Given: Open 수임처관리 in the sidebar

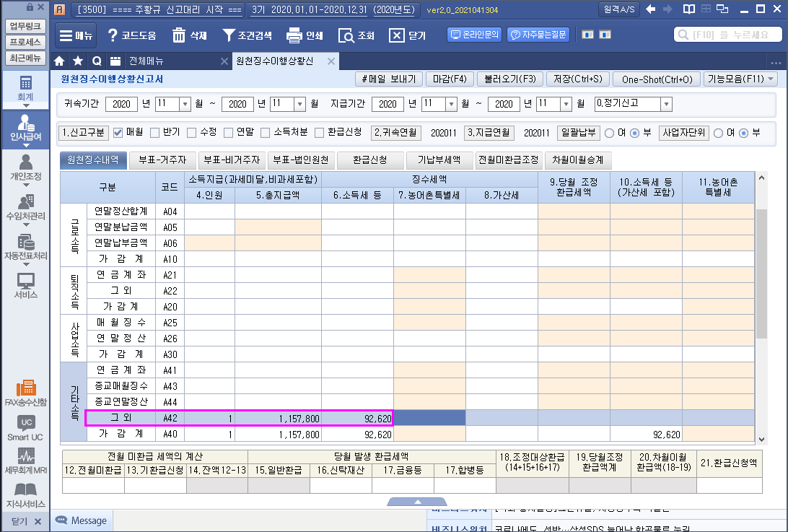Looking at the screenshot, I should (x=25, y=207).
